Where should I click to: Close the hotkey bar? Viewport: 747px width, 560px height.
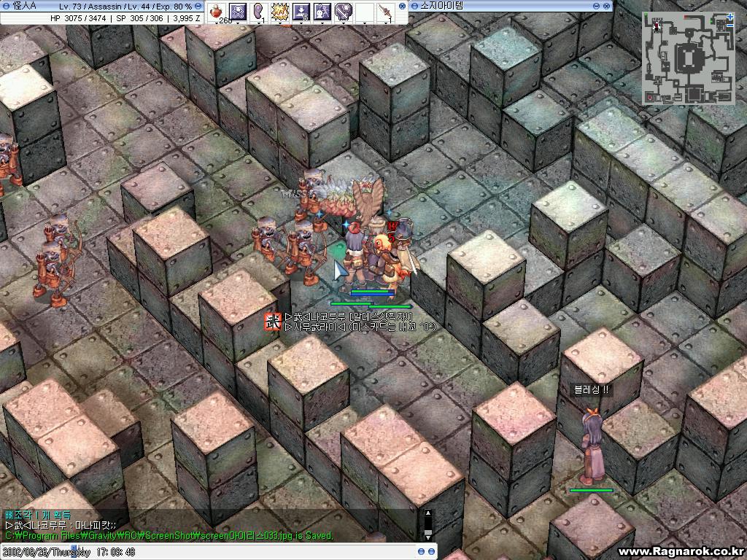point(402,6)
